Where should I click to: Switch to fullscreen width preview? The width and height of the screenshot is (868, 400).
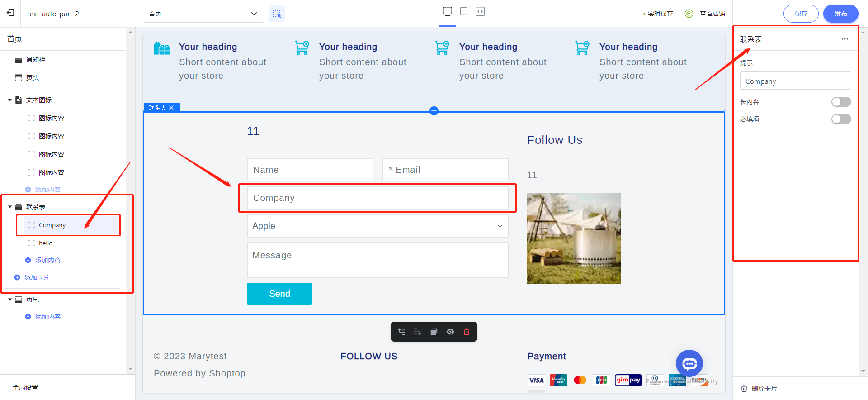pyautogui.click(x=480, y=11)
